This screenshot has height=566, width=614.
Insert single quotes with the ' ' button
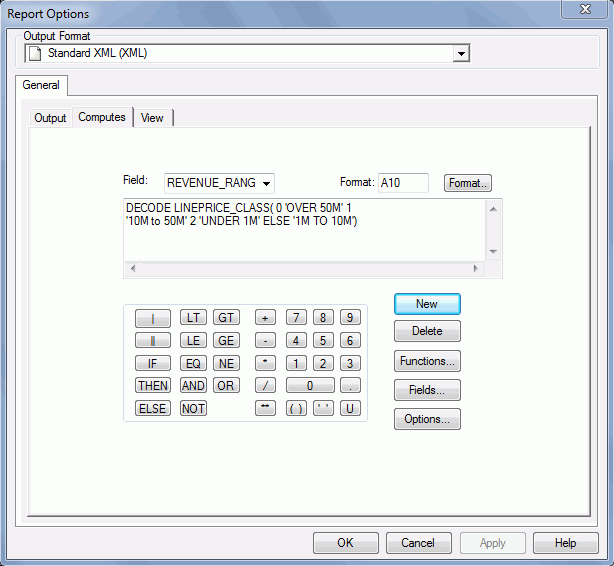(x=323, y=408)
